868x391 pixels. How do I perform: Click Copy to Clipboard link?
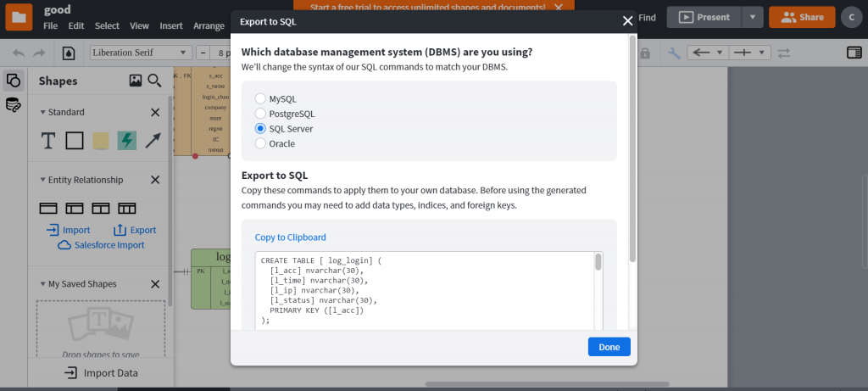(290, 237)
